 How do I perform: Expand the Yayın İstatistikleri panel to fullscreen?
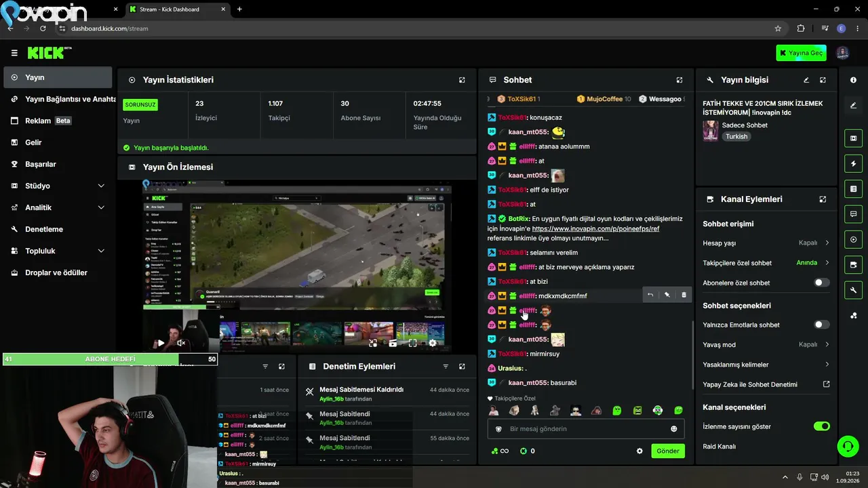462,80
